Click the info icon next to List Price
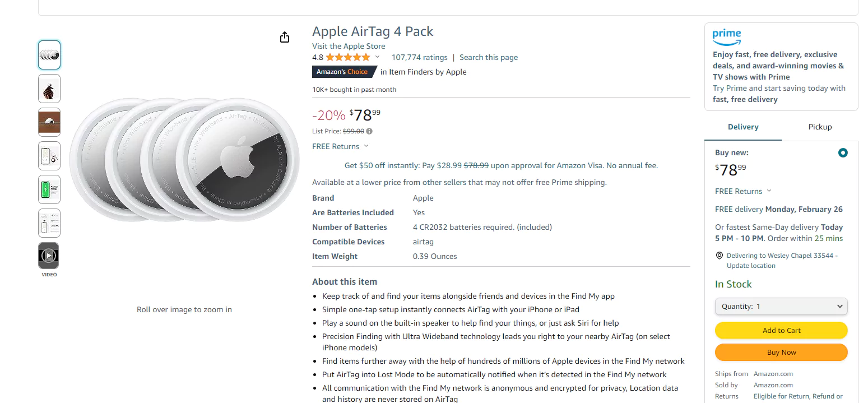Screen dimensions: 868x403 click(x=370, y=131)
